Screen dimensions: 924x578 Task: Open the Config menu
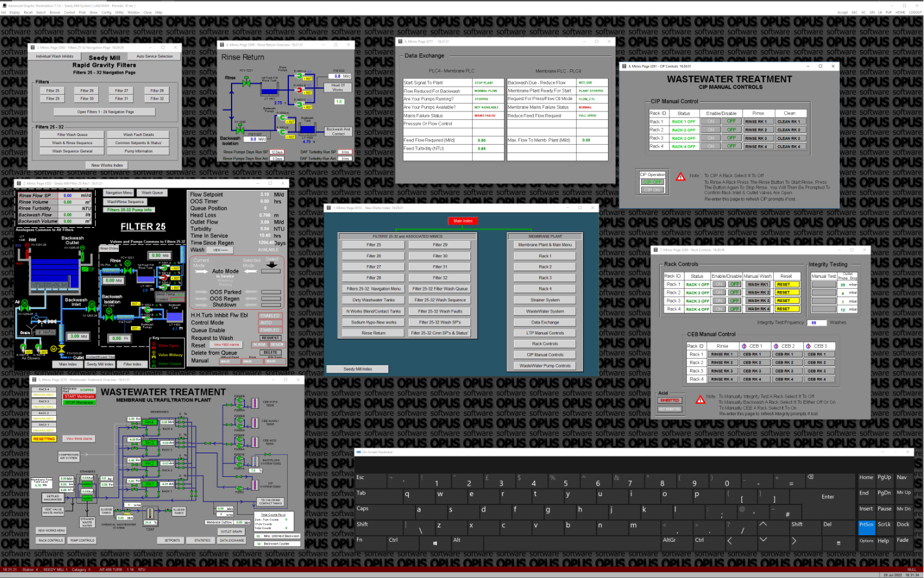(106, 12)
